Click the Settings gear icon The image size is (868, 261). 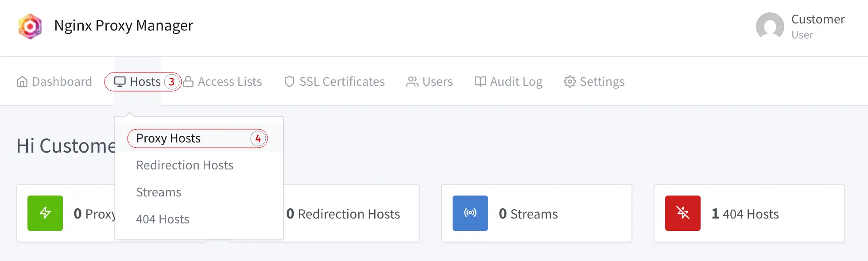point(570,82)
